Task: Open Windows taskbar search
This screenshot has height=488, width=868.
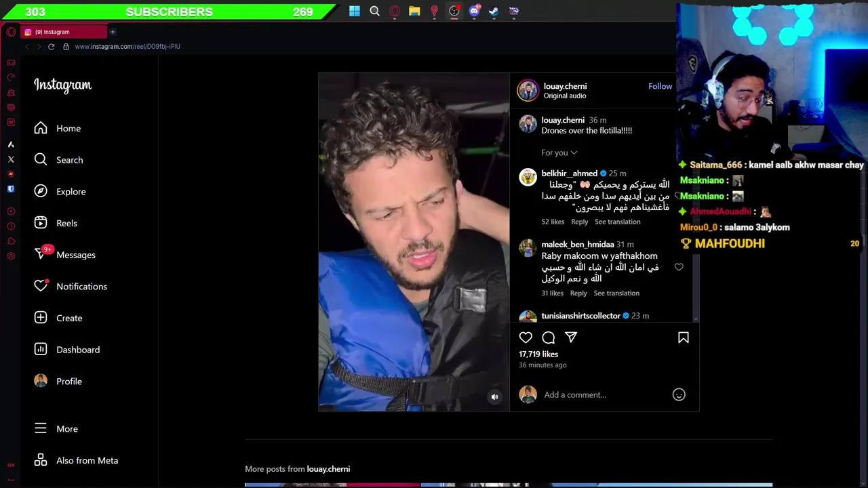Action: [374, 11]
